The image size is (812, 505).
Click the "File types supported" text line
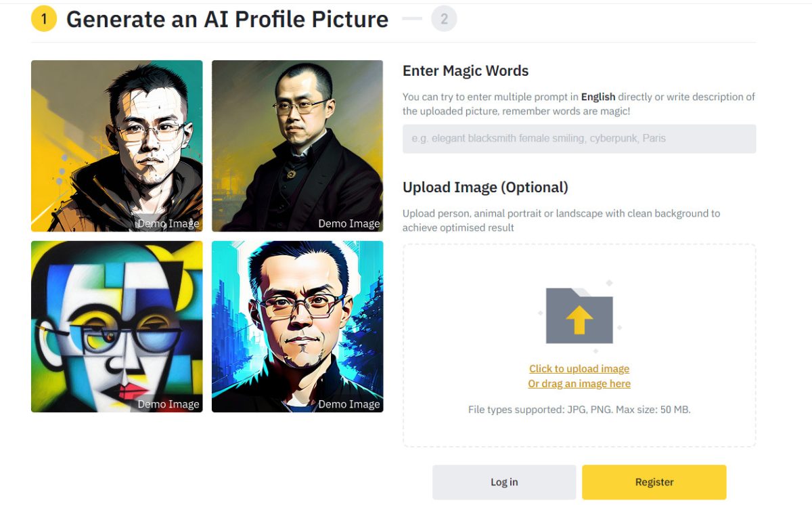(579, 410)
